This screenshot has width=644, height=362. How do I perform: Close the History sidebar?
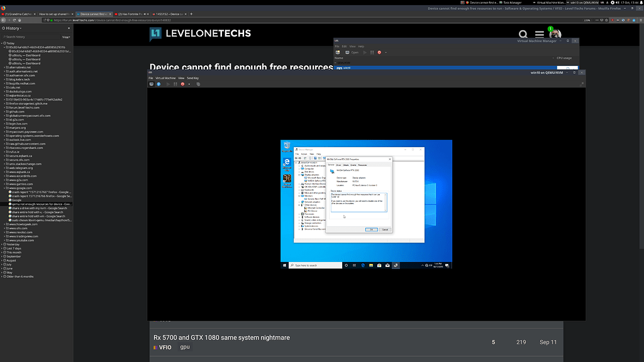pyautogui.click(x=70, y=28)
